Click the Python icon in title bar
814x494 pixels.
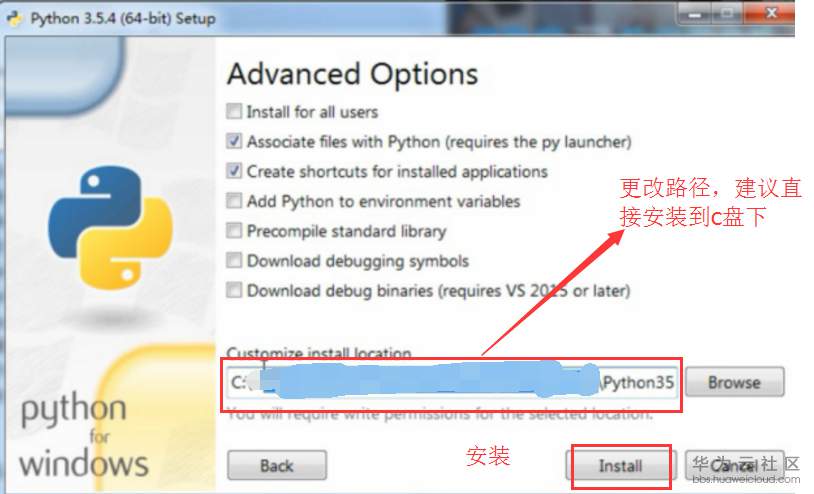coord(15,18)
